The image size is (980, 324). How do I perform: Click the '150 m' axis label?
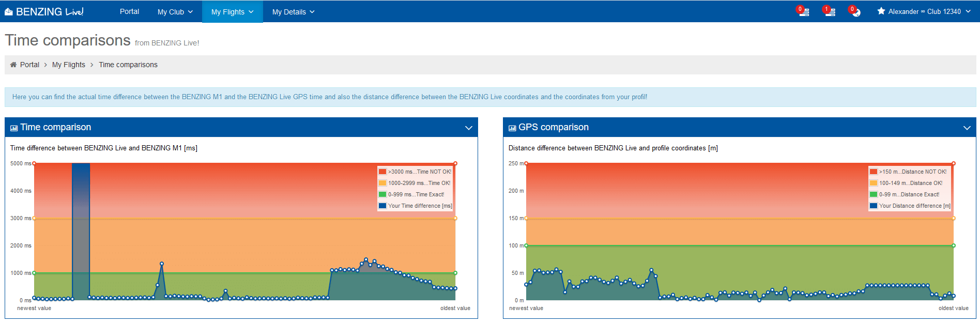click(516, 218)
